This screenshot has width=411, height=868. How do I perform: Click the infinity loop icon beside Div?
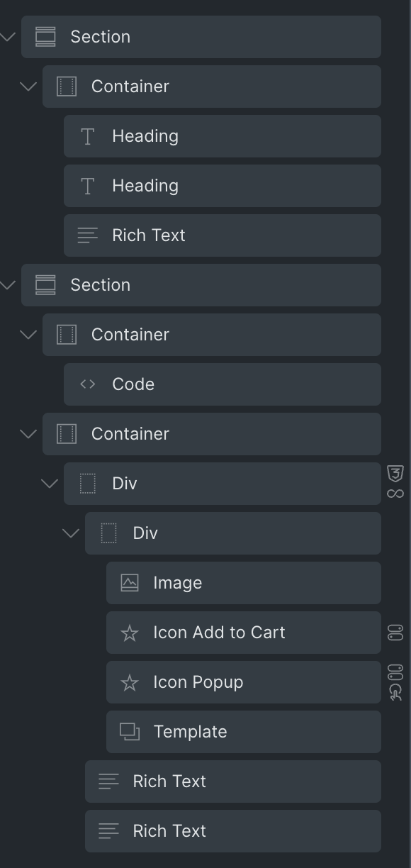pyautogui.click(x=395, y=493)
